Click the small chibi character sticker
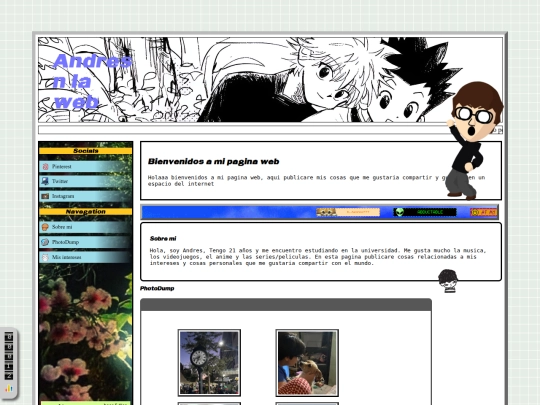The height and width of the screenshot is (405, 540). [448, 281]
